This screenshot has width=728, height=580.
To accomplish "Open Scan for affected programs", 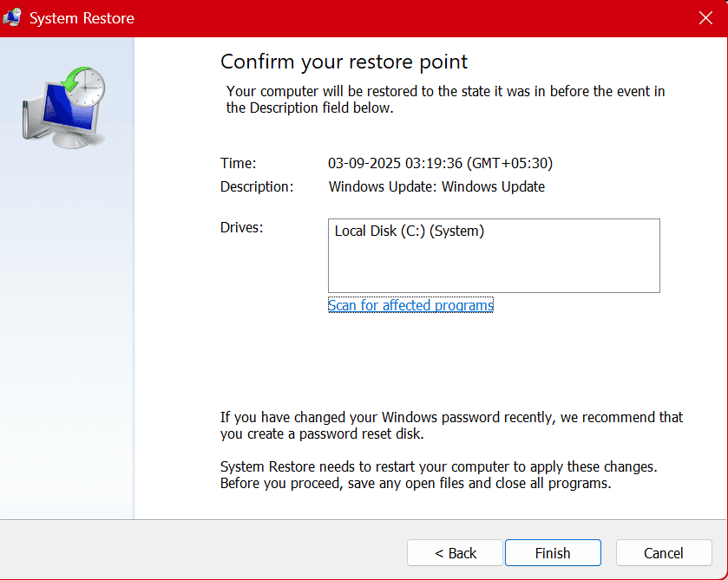I will (410, 305).
